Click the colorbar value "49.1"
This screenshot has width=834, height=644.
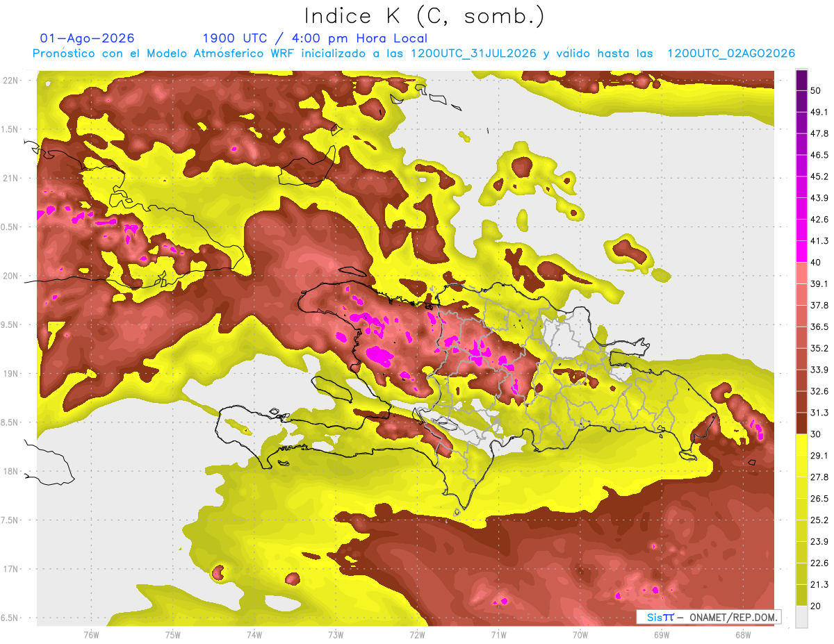click(x=819, y=112)
